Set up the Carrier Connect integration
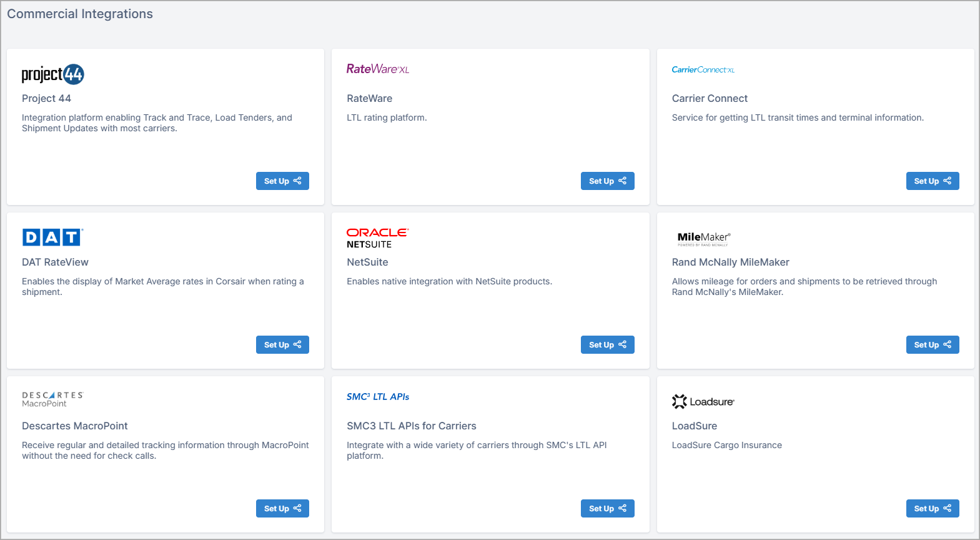Image resolution: width=980 pixels, height=540 pixels. [x=933, y=181]
